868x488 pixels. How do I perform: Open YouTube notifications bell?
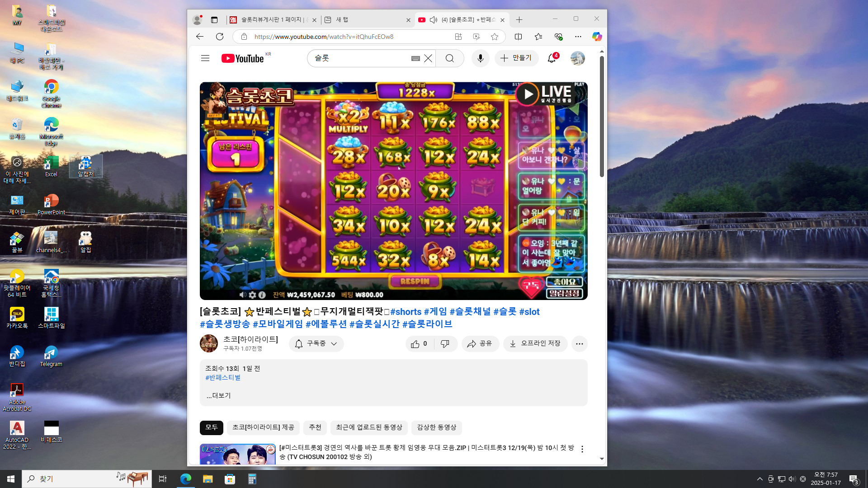coord(552,58)
